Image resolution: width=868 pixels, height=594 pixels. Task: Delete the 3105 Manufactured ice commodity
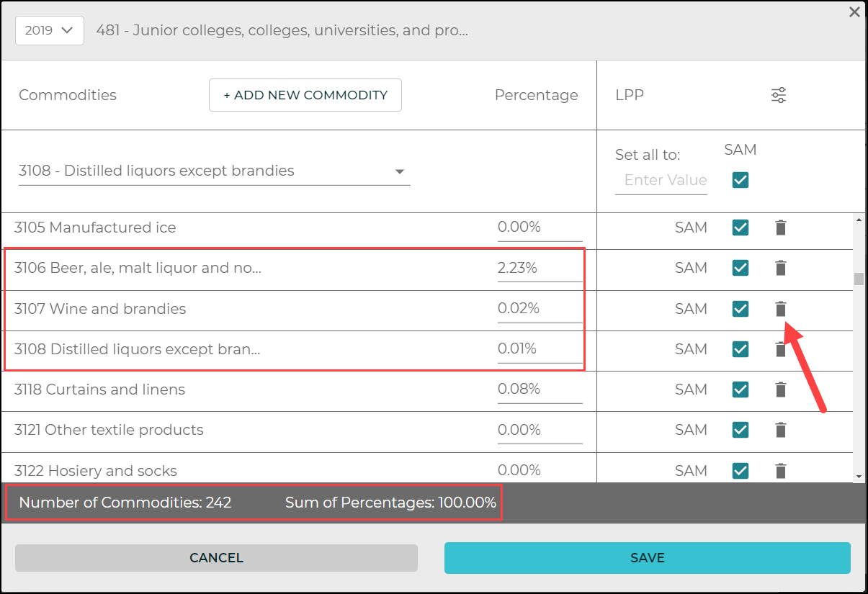coord(780,228)
